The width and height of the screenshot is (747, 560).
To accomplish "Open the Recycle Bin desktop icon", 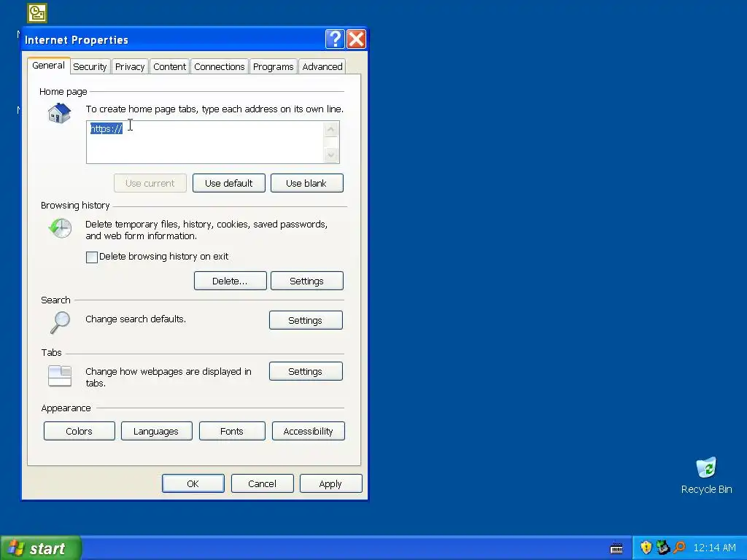I will pyautogui.click(x=706, y=475).
